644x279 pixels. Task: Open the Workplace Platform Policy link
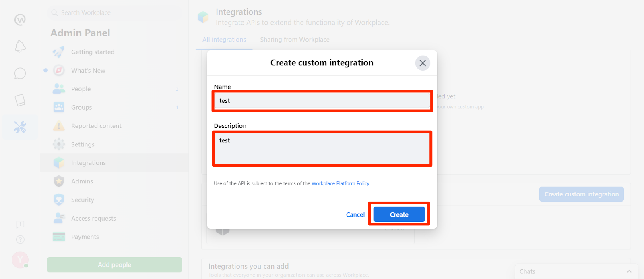341,183
